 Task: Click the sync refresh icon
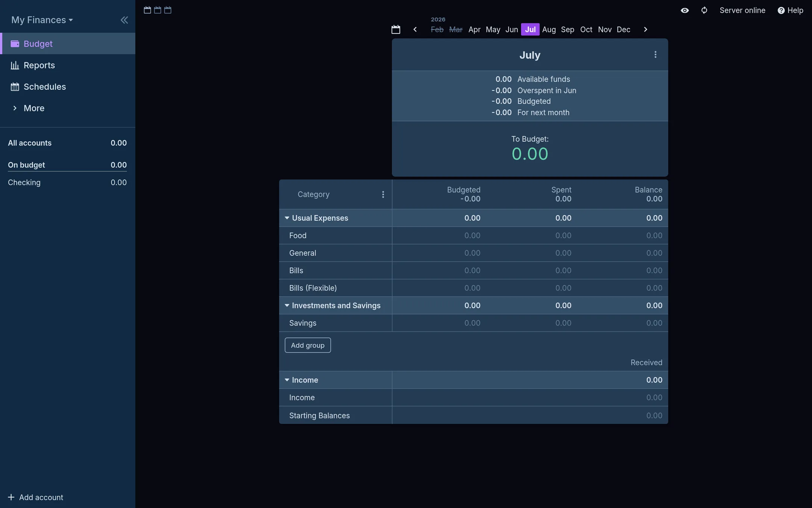(704, 11)
